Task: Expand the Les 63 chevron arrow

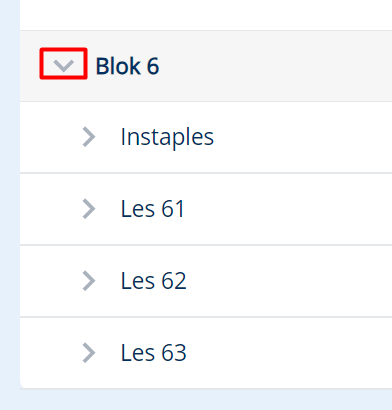Action: click(89, 353)
